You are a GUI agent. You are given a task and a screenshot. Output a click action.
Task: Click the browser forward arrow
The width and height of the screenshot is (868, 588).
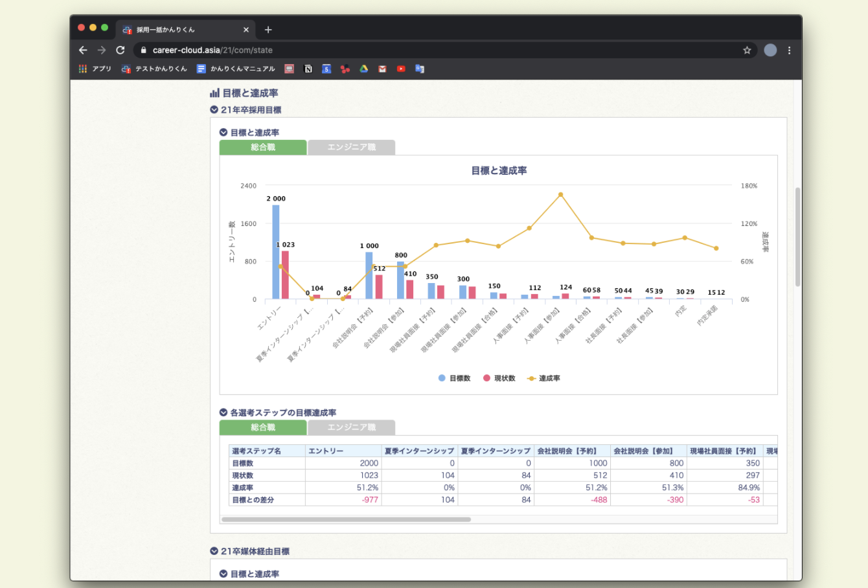[x=102, y=50]
